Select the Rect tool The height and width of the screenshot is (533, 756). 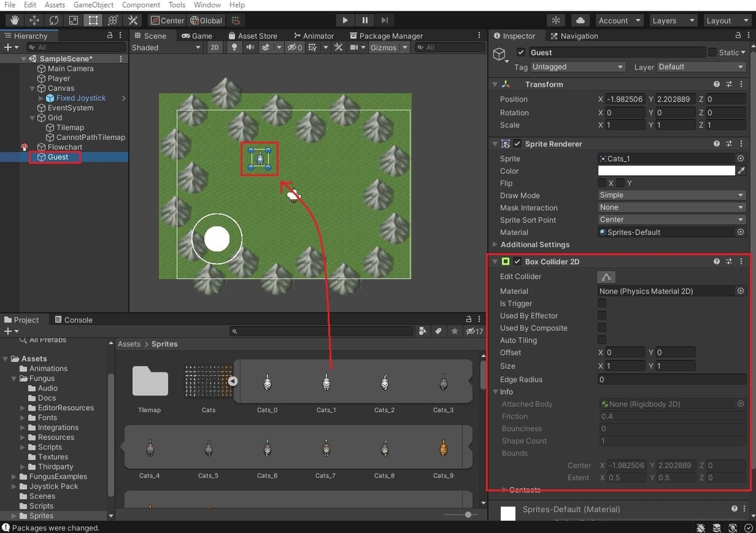click(93, 20)
